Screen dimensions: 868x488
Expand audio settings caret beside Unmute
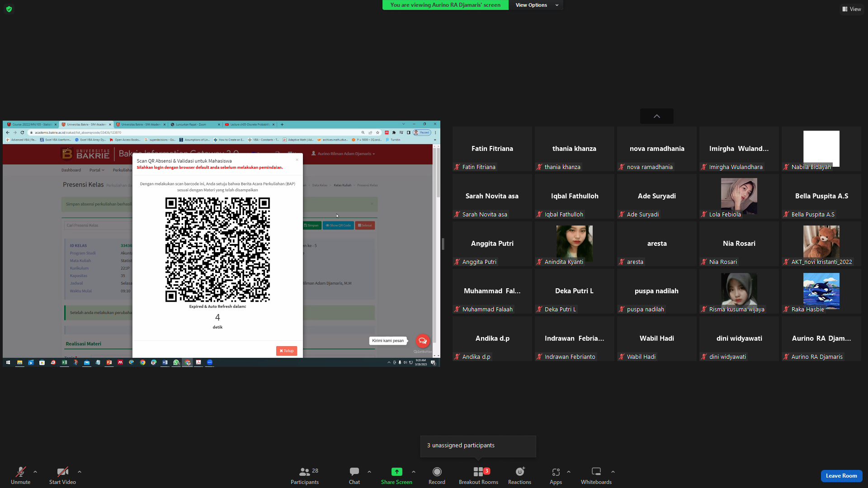pos(35,472)
